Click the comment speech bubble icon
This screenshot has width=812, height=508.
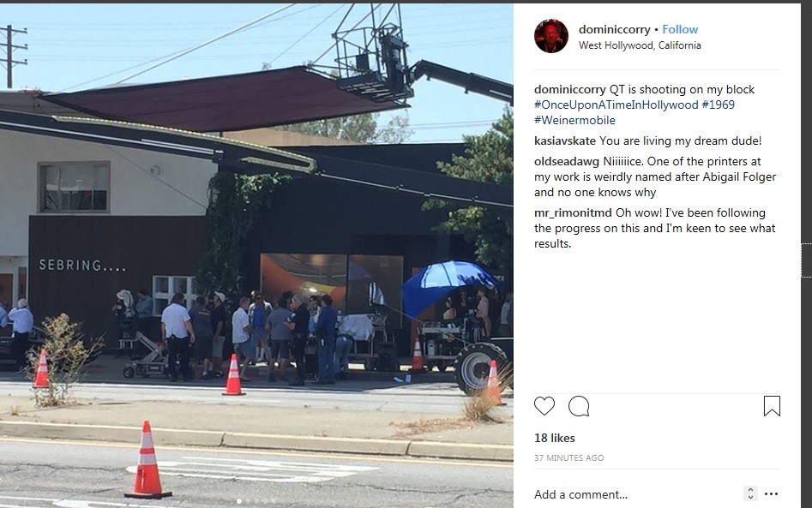coord(579,406)
